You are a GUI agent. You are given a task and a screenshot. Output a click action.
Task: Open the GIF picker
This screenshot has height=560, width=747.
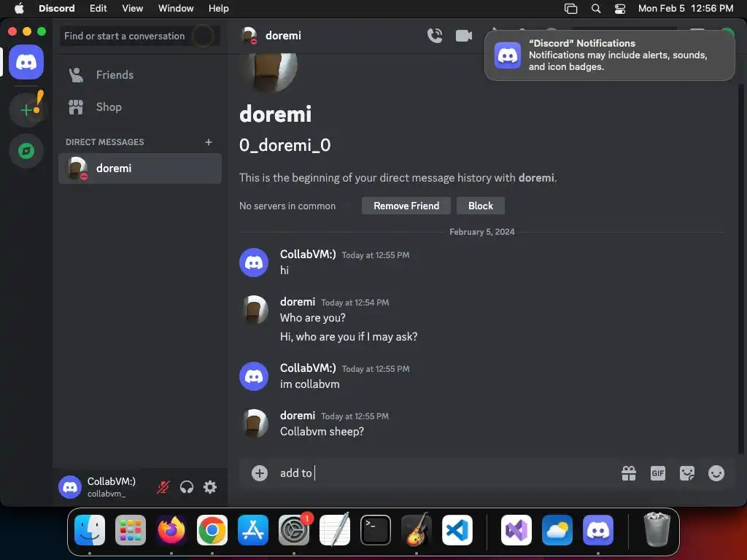click(x=657, y=473)
